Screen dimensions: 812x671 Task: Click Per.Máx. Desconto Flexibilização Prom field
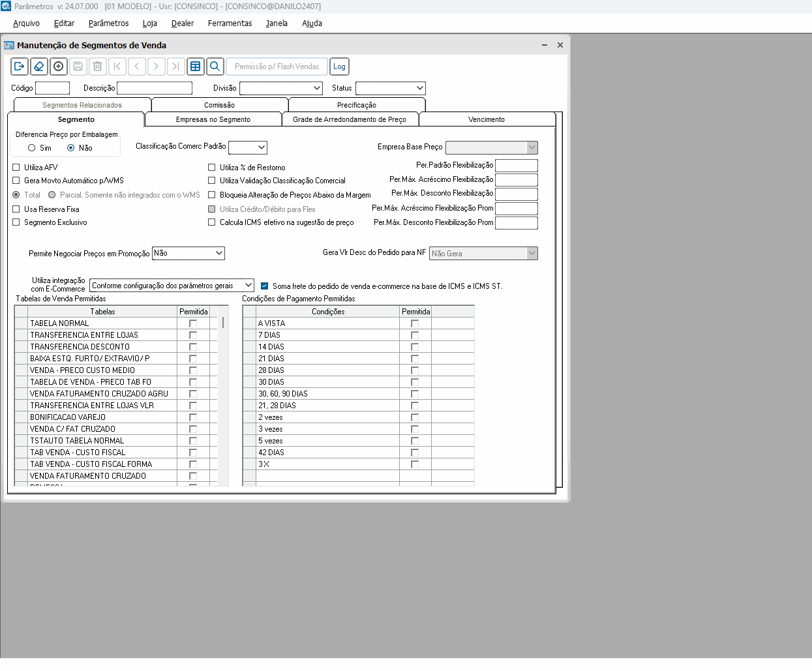coord(517,223)
